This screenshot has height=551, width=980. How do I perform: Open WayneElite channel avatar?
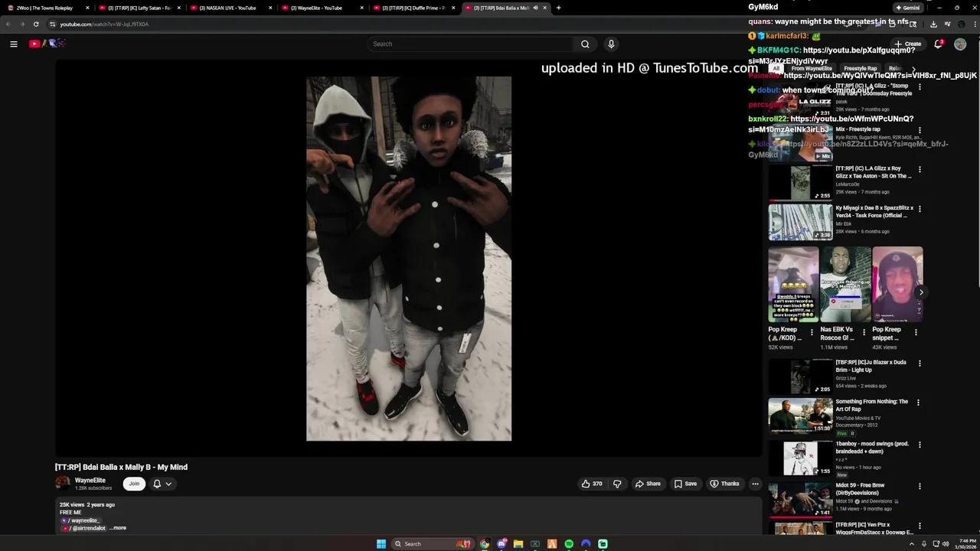63,484
